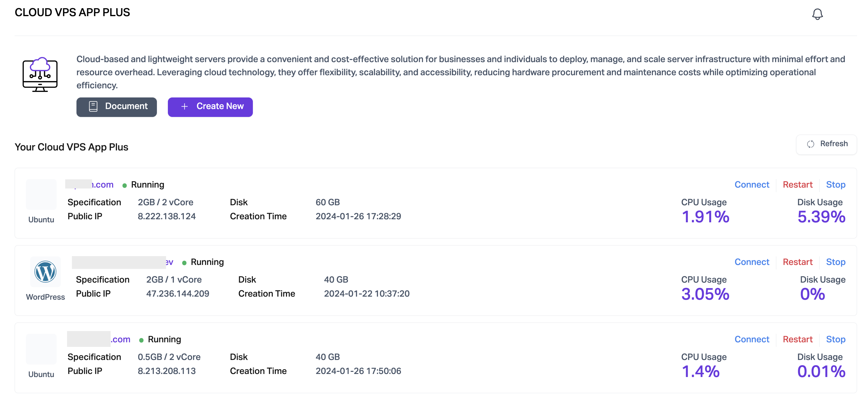The height and width of the screenshot is (416, 868).
Task: Click the book icon on Document button
Action: pos(93,107)
